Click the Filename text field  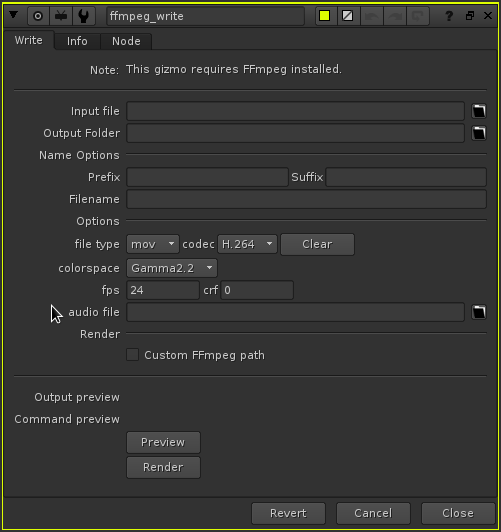(x=306, y=199)
